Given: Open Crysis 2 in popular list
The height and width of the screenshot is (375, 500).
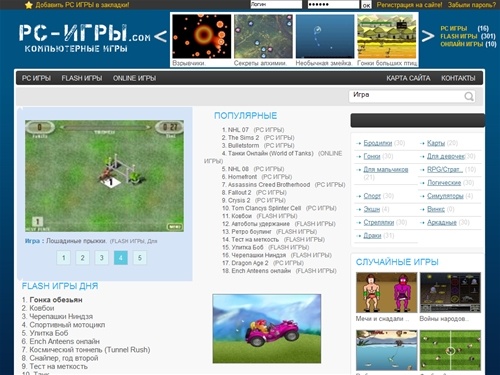Looking at the screenshot, I should 239,200.
